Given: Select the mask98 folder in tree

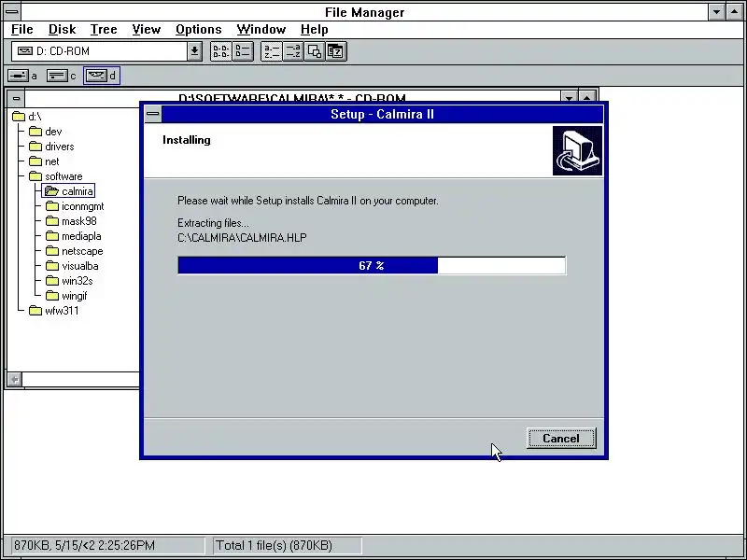Looking at the screenshot, I should (71, 221).
